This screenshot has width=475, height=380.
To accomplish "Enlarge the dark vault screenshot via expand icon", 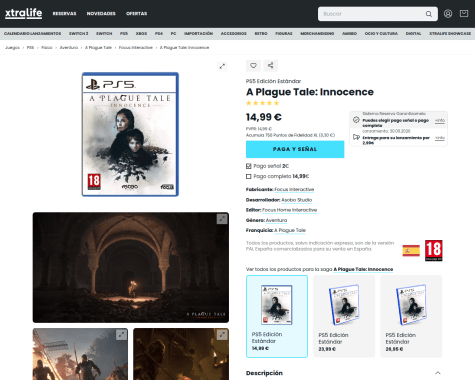I will tap(222, 219).
